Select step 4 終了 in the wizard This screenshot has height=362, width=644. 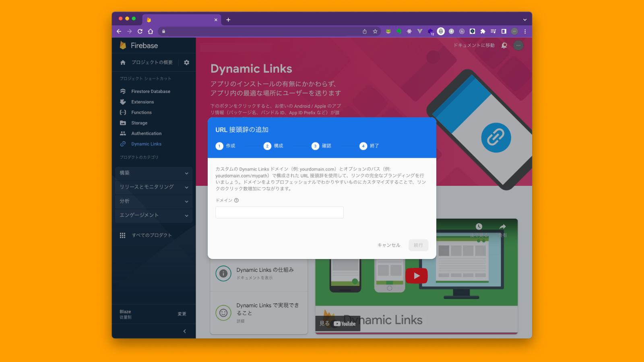coord(369,146)
